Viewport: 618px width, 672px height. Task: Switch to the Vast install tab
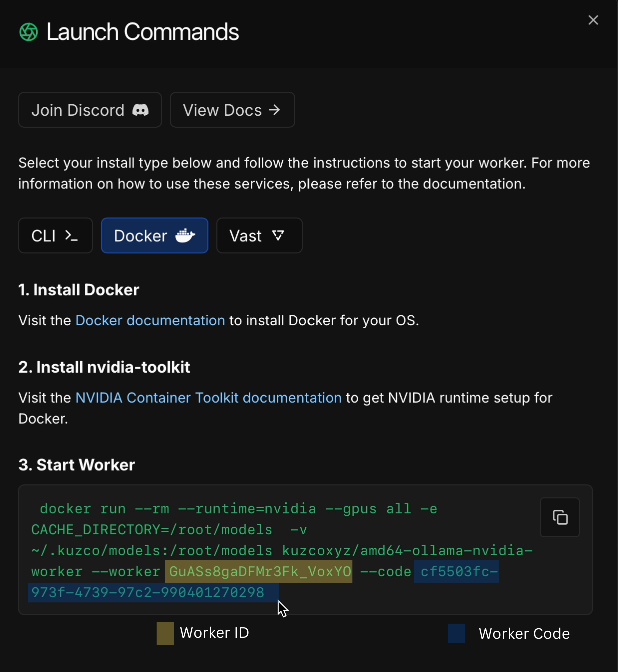[259, 235]
